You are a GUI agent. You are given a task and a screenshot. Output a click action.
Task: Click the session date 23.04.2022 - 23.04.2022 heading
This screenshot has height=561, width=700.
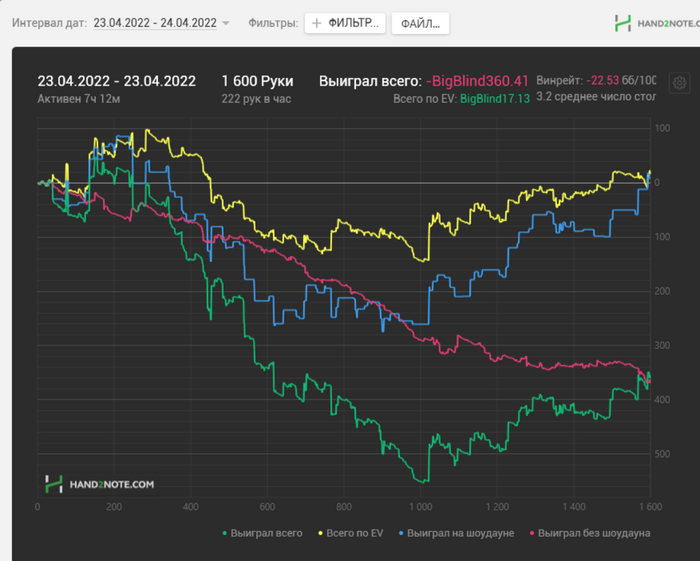pyautogui.click(x=117, y=81)
